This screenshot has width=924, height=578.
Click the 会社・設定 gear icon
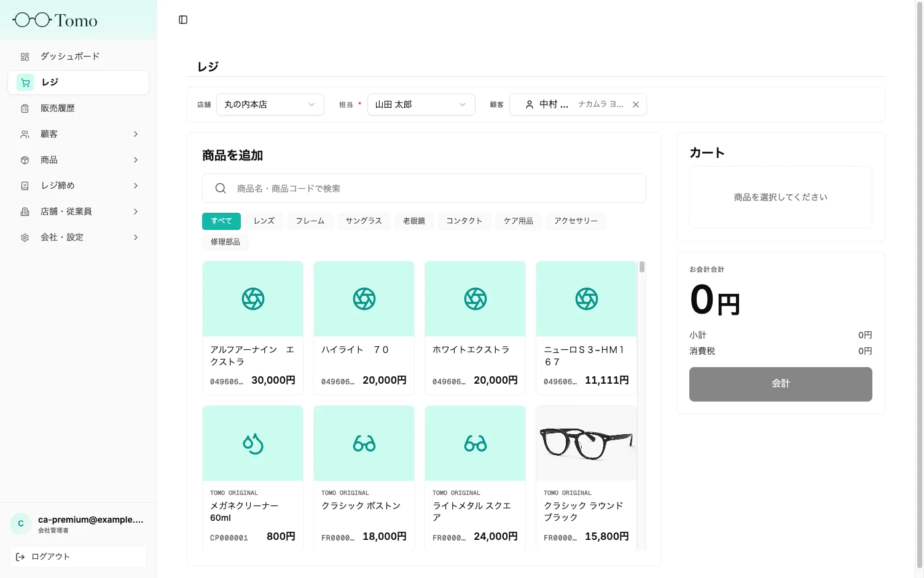coord(25,237)
